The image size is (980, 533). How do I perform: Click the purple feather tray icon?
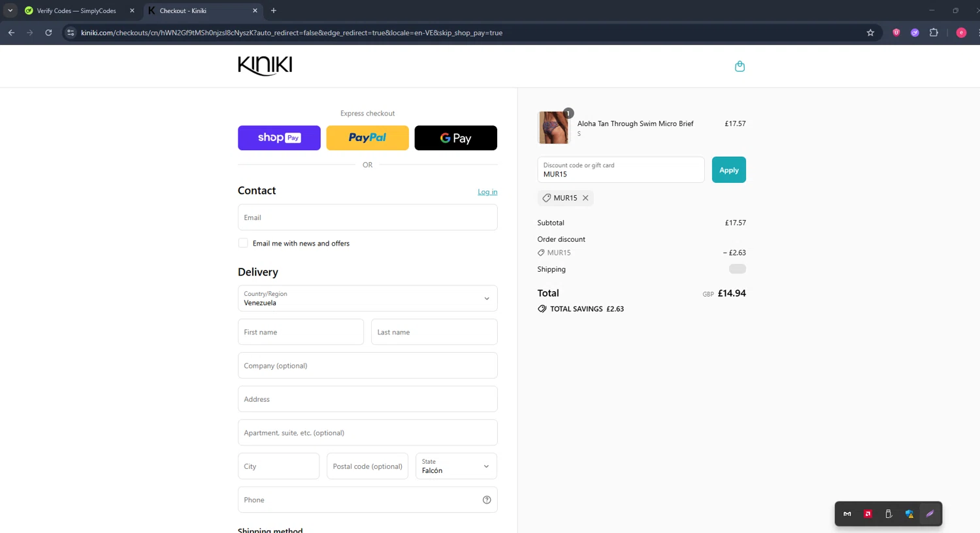tap(930, 514)
